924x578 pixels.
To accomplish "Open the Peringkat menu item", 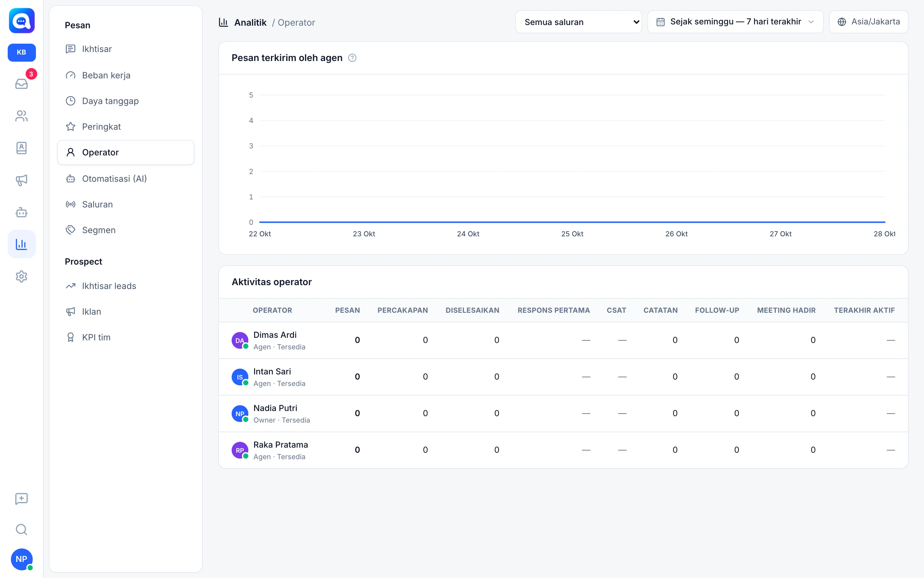I will 126,127.
